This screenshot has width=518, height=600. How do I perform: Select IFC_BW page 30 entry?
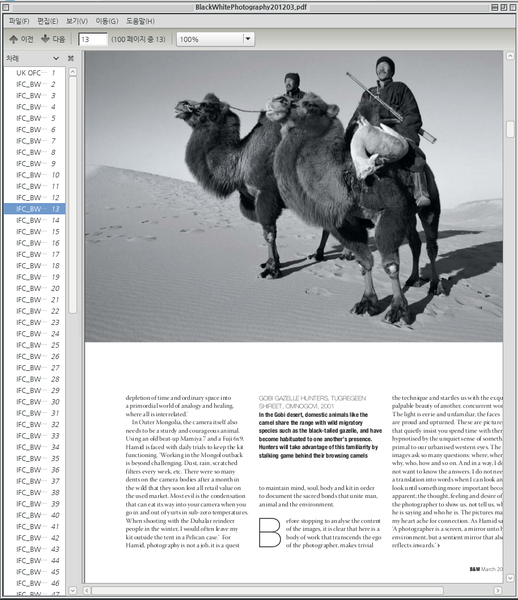coord(35,402)
